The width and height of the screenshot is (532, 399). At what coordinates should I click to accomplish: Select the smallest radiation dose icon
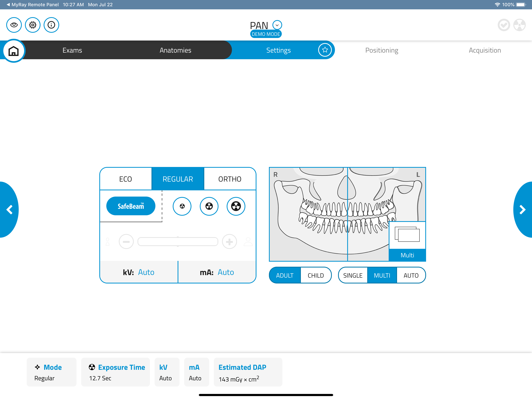182,206
